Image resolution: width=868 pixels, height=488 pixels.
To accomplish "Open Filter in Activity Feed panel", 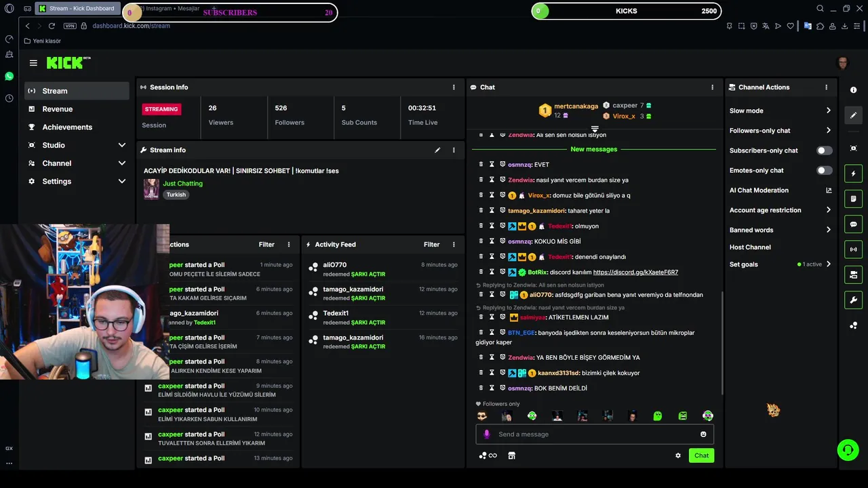I will click(431, 245).
